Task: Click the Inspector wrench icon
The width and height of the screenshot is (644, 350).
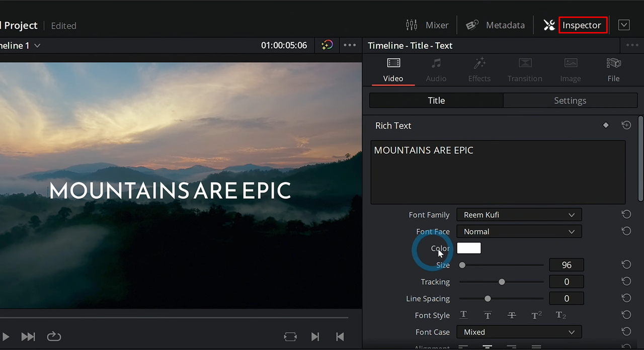Action: tap(549, 25)
